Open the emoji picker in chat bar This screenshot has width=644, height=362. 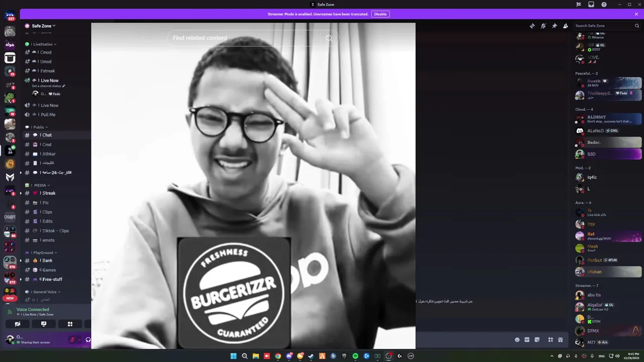(517, 340)
